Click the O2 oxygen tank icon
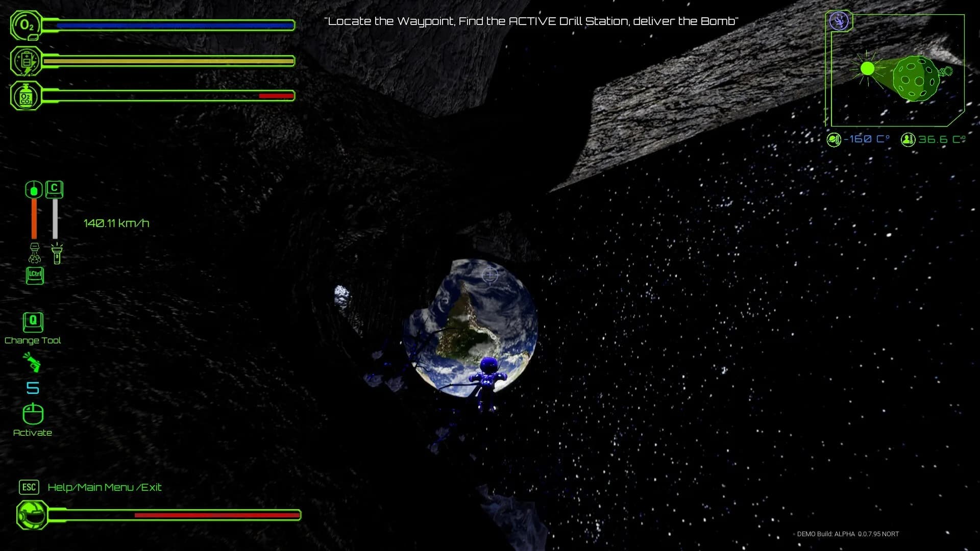Screen dimensions: 980x551 (x=27, y=26)
